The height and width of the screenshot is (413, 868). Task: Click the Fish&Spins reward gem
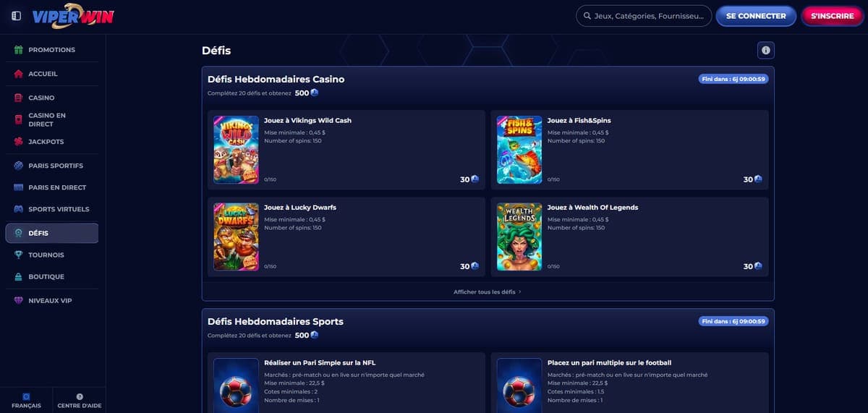coord(758,179)
